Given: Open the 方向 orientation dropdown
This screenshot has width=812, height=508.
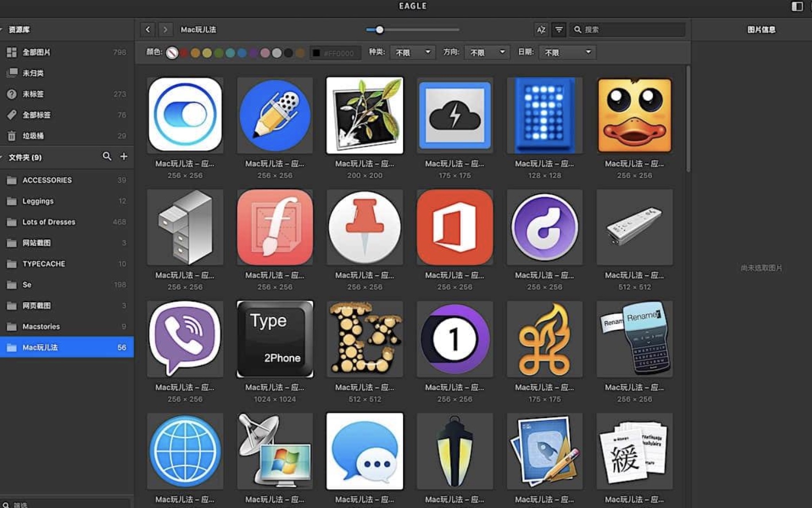Looking at the screenshot, I should pos(487,52).
